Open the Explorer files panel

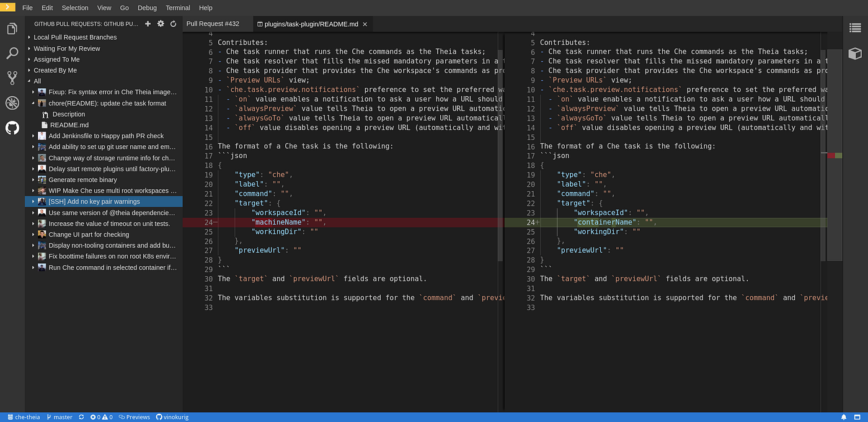coord(12,28)
